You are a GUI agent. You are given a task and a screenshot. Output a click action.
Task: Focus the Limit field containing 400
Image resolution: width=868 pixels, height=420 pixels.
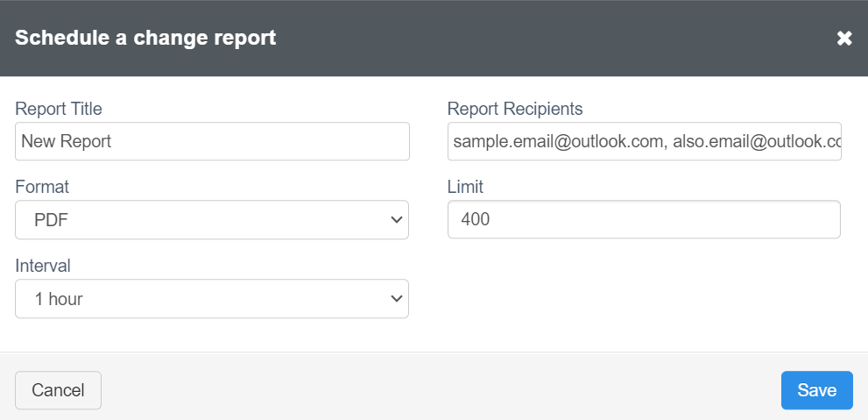coord(644,220)
